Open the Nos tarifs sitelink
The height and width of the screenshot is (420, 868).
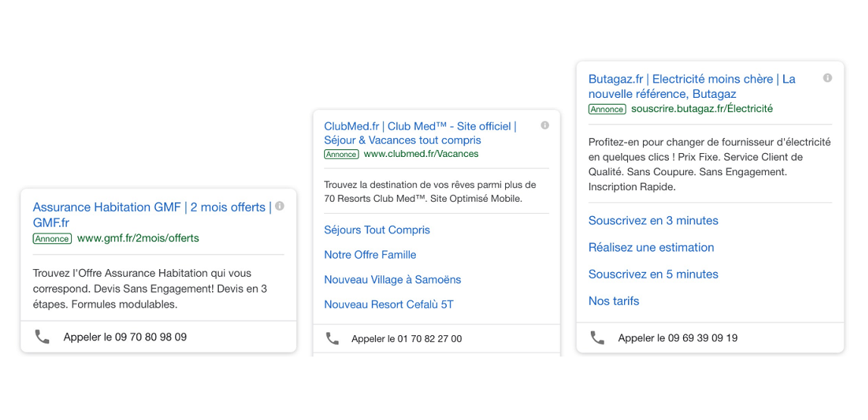click(x=614, y=302)
